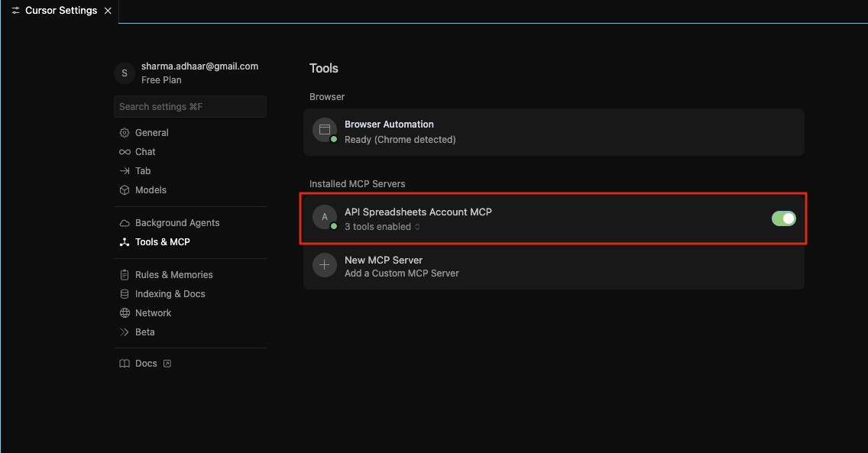Open the Tab settings menu entry
The image size is (868, 453).
pyautogui.click(x=124, y=170)
